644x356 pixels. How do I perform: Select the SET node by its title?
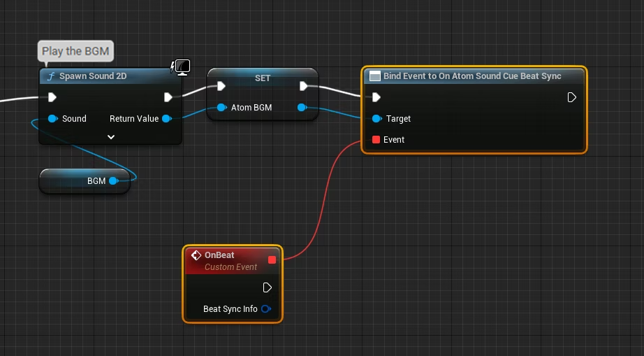(263, 78)
